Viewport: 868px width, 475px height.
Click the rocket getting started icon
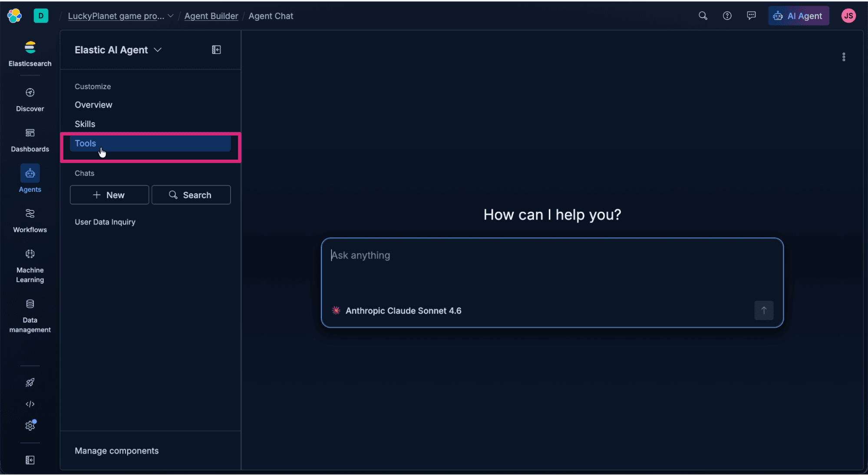[30, 383]
